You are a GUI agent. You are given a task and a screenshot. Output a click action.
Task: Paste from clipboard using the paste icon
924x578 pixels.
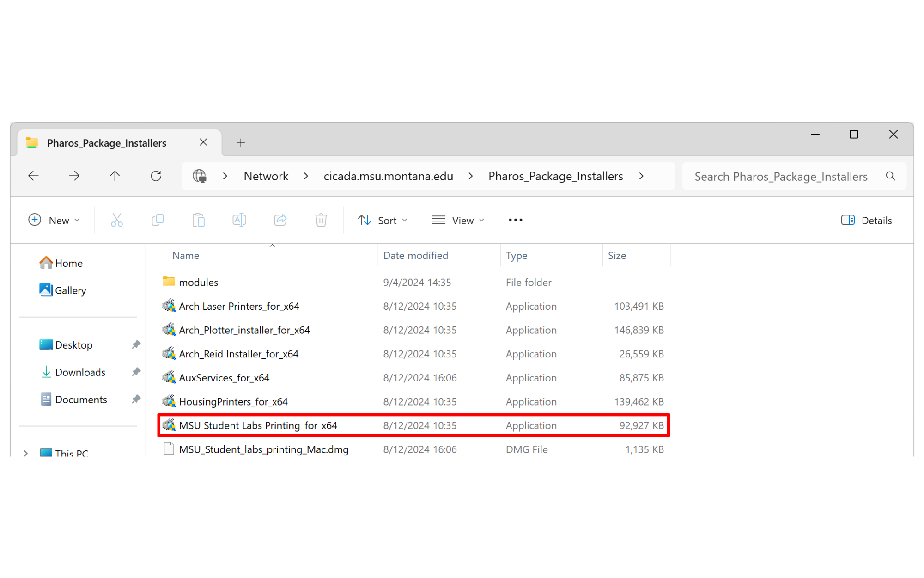pyautogui.click(x=199, y=220)
